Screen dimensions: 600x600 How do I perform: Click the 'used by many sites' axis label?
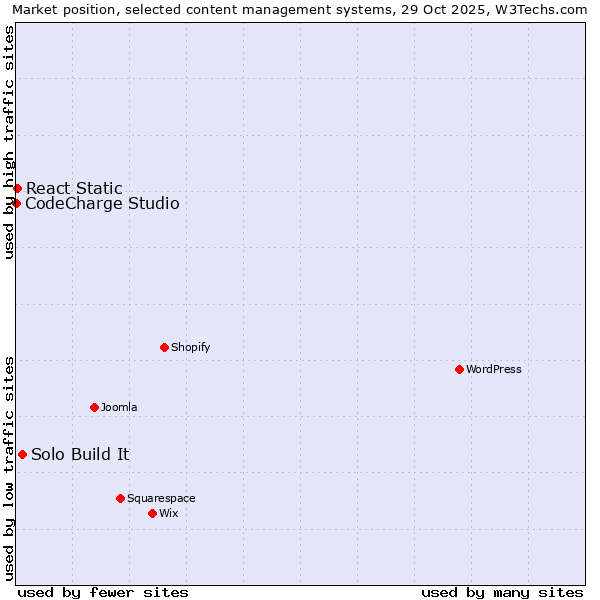(x=502, y=592)
